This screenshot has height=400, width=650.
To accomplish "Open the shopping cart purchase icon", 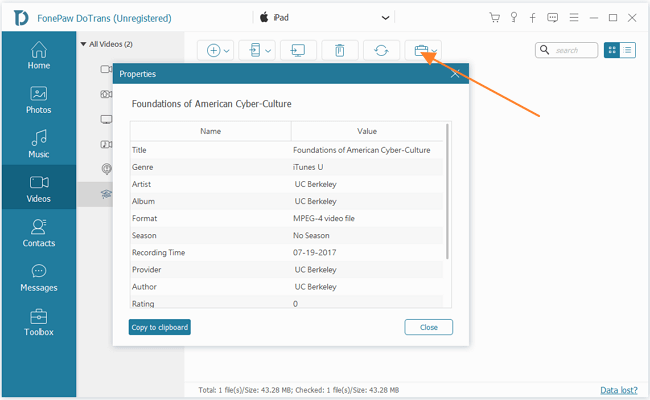I will point(494,17).
